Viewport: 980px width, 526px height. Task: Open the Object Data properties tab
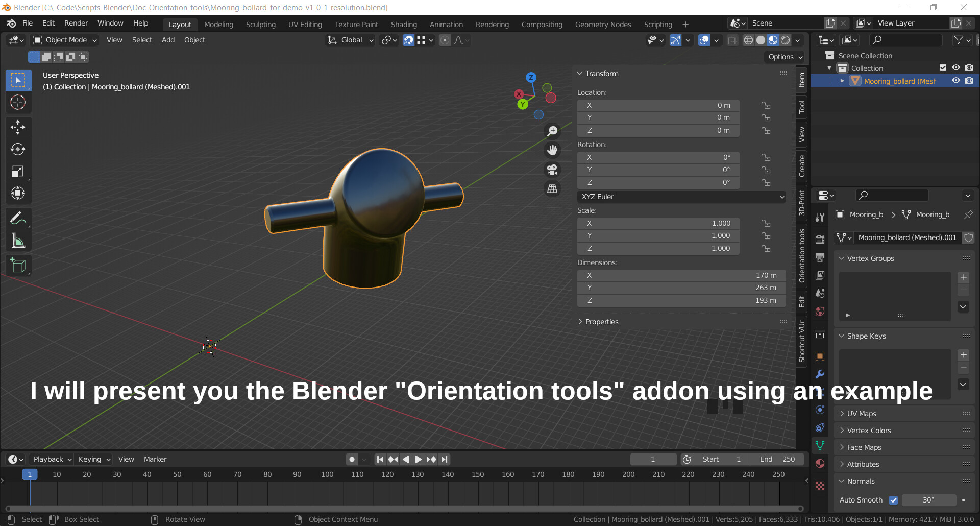[820, 446]
